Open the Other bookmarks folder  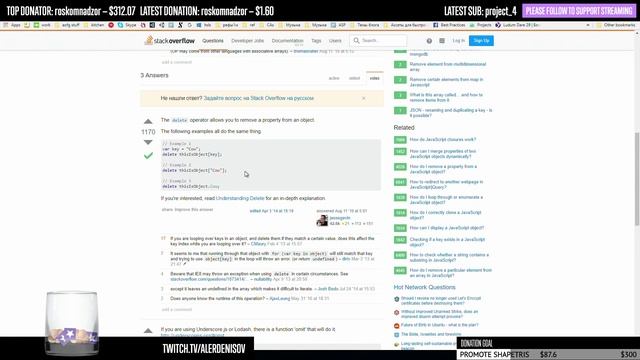(616, 25)
